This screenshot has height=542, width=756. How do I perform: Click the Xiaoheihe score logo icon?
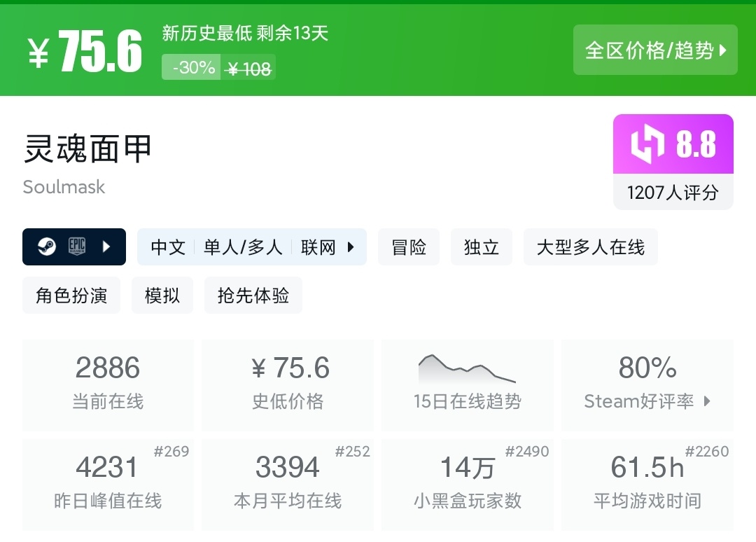click(647, 144)
